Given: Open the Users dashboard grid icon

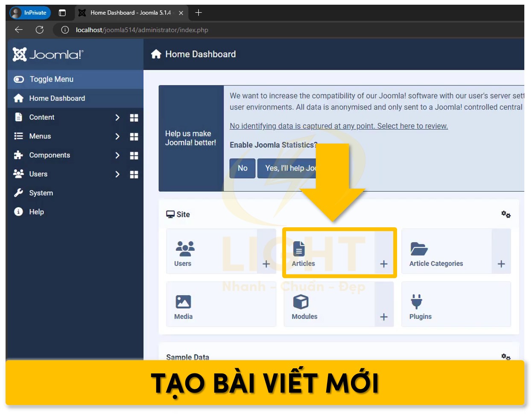Looking at the screenshot, I should [134, 174].
